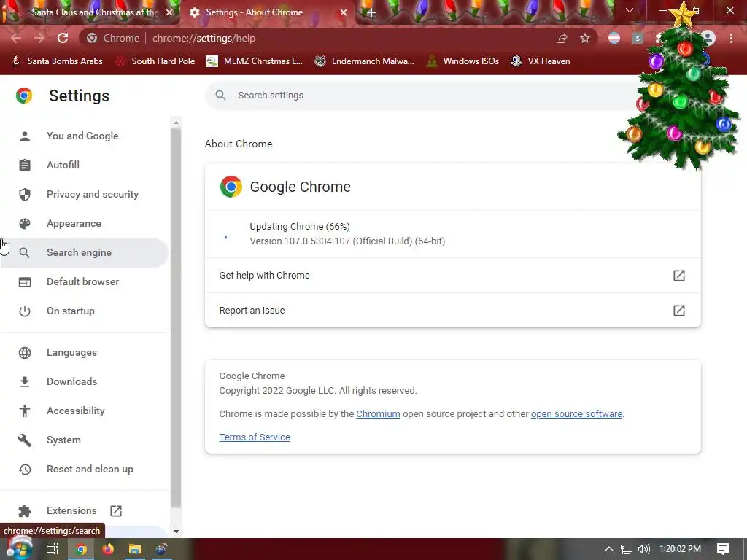
Task: Open VX Heaven bookmark
Action: 541,61
